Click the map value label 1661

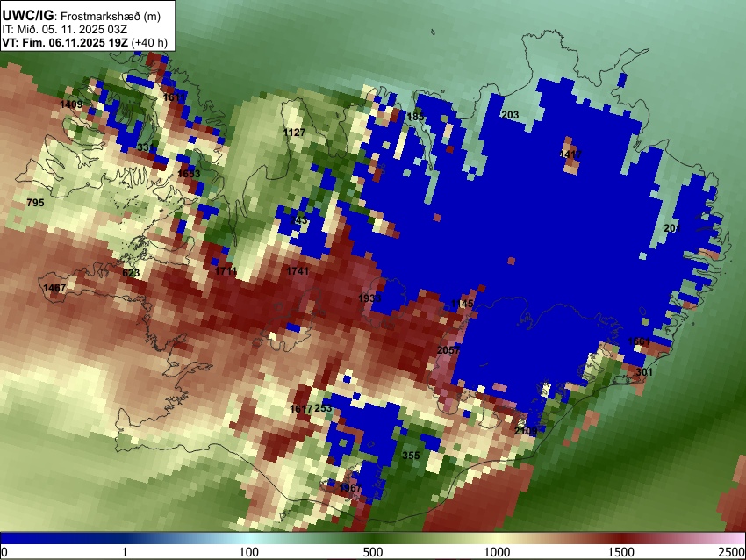coord(638,341)
